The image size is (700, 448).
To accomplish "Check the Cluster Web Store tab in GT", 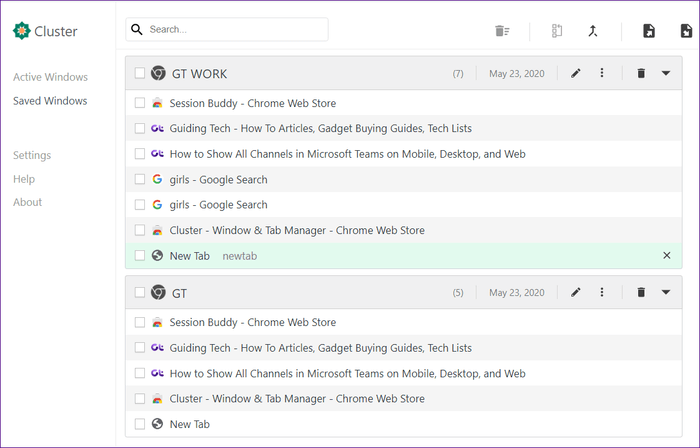I will point(140,398).
